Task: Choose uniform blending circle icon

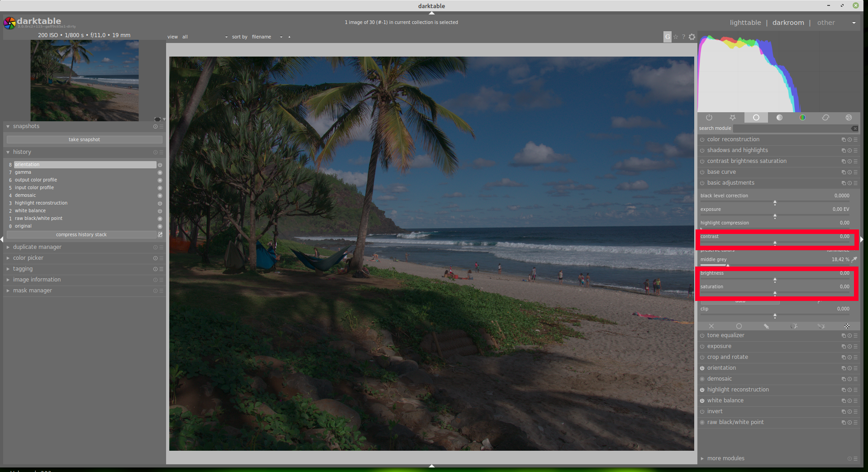Action: coord(739,326)
